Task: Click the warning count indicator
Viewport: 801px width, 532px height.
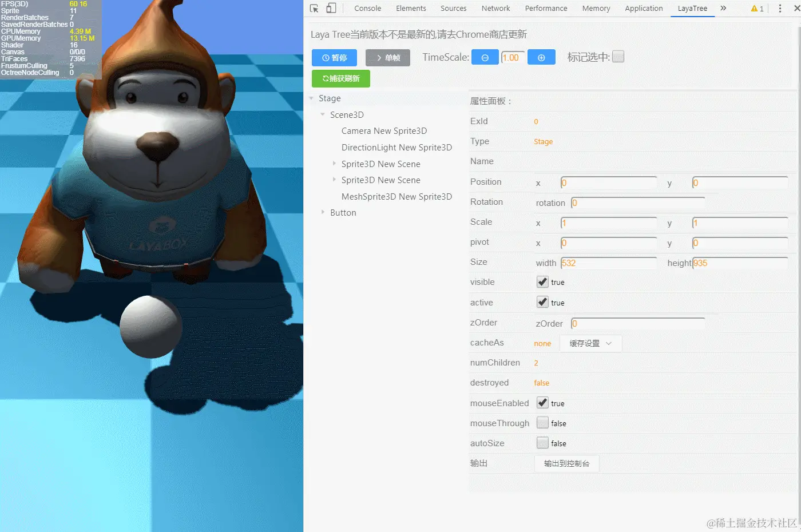Action: click(x=758, y=9)
